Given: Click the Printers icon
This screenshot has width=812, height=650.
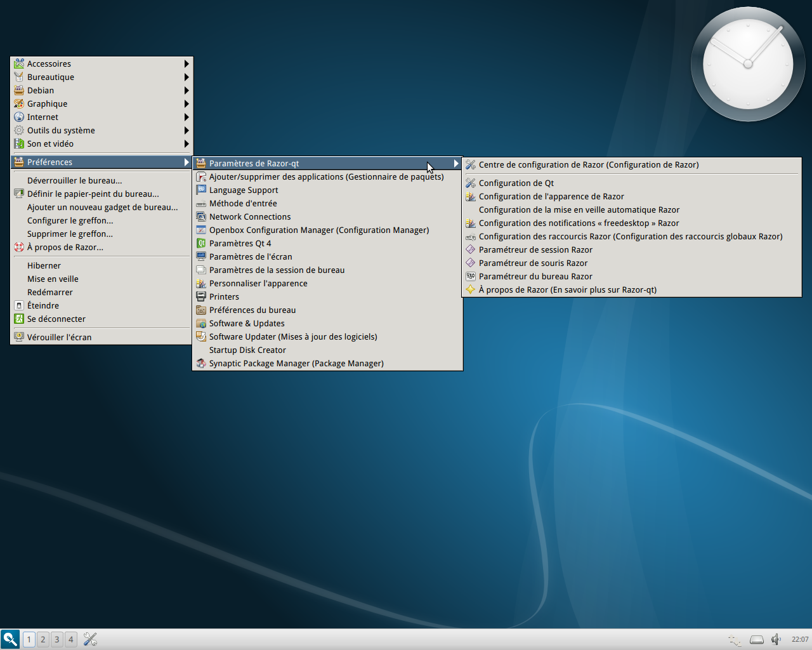Looking at the screenshot, I should 201,296.
